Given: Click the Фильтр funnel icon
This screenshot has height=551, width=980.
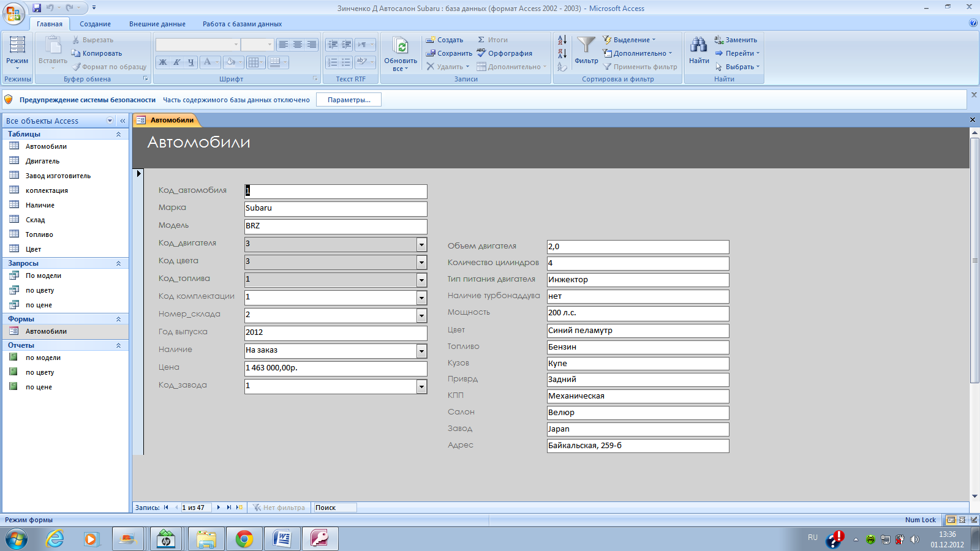Looking at the screenshot, I should 586,45.
